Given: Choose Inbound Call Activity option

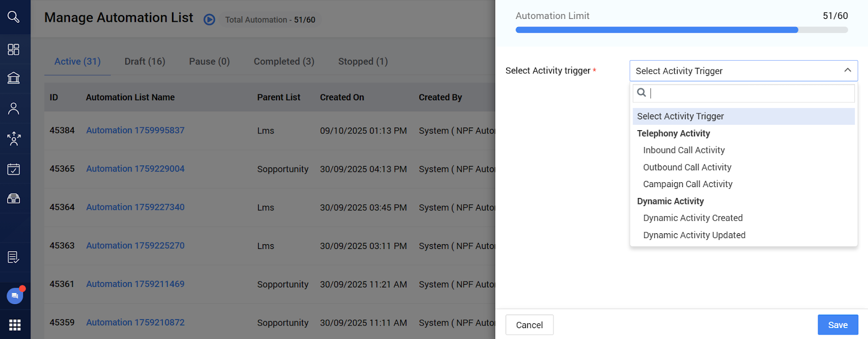Looking at the screenshot, I should (x=684, y=150).
